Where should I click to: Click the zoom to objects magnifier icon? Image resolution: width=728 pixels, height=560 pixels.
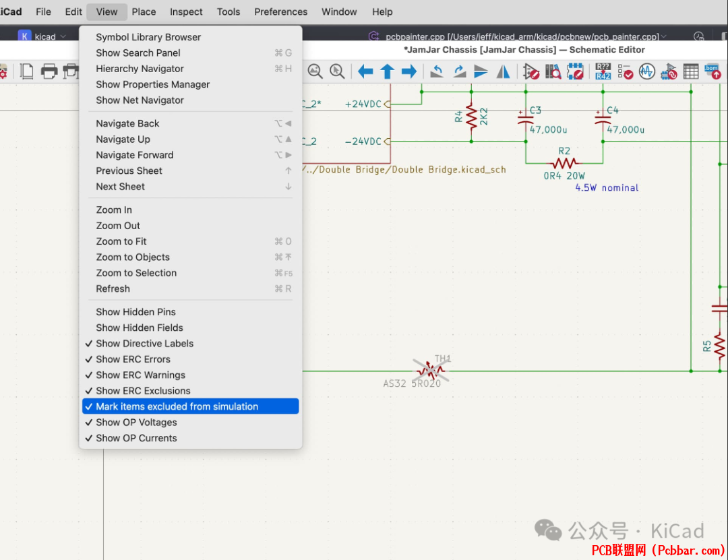(x=315, y=71)
